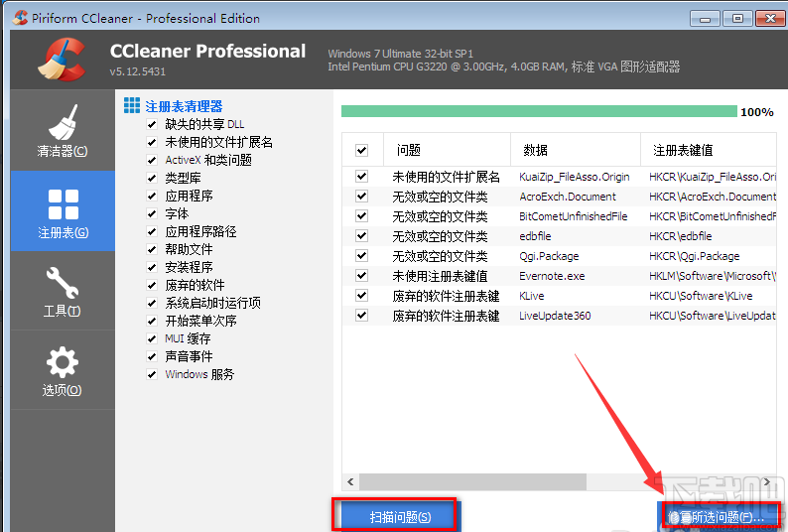The width and height of the screenshot is (788, 532).
Task: Toggle select-all checkbox in results header
Action: tap(361, 150)
